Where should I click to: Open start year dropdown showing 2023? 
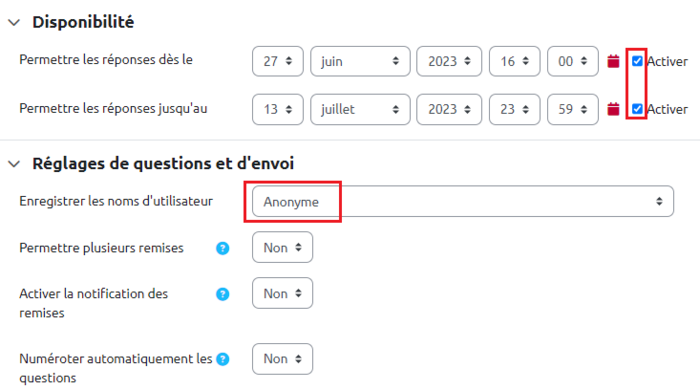449,61
